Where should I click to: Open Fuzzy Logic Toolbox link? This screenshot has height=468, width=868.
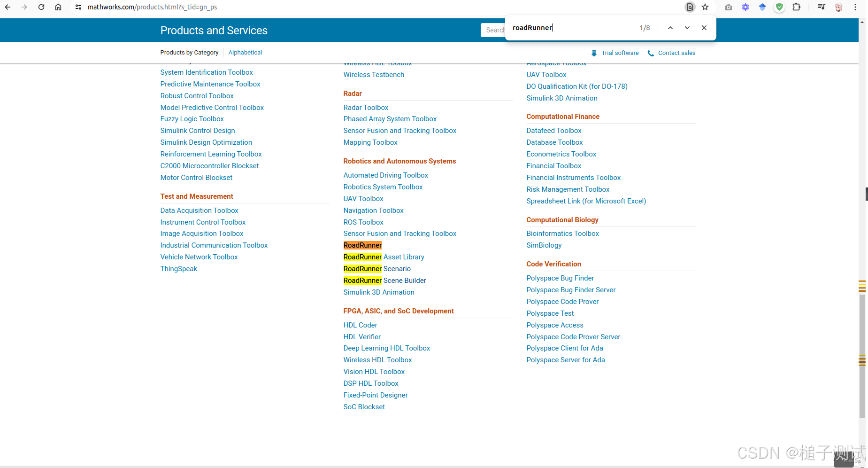[x=192, y=119]
